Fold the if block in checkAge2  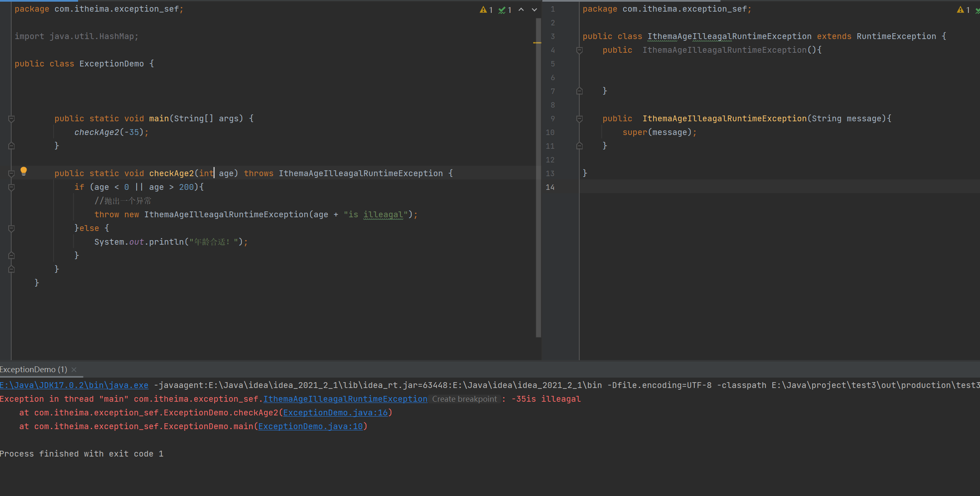tap(12, 187)
